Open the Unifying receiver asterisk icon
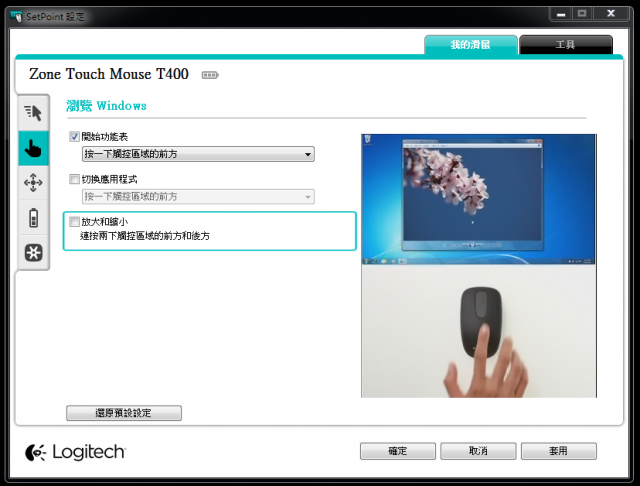640x486 pixels. coord(33,253)
